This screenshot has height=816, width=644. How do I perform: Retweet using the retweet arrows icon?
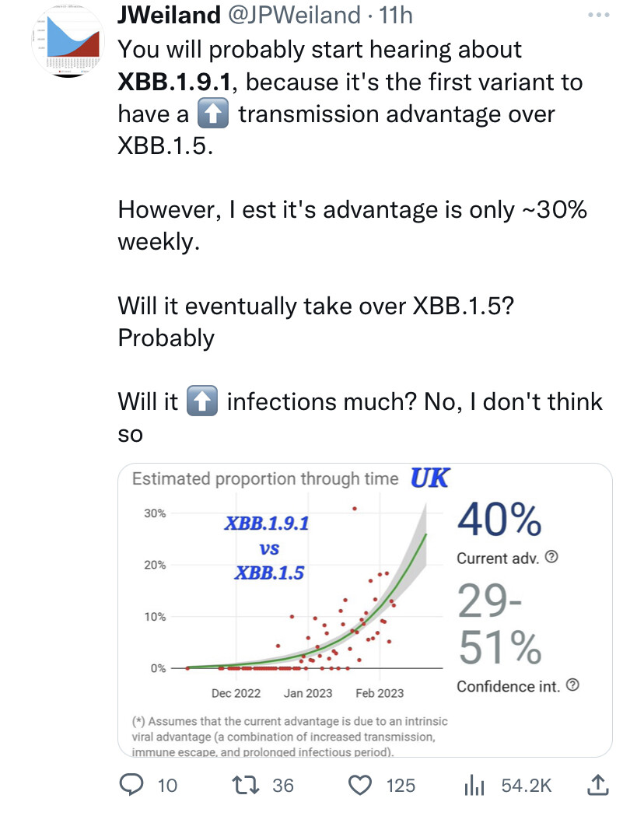click(246, 786)
